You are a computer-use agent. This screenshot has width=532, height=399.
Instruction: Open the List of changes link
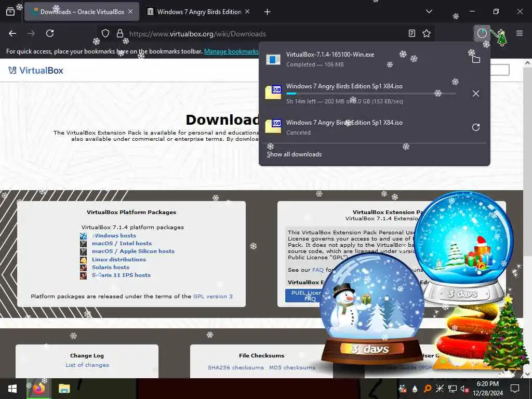tap(87, 365)
